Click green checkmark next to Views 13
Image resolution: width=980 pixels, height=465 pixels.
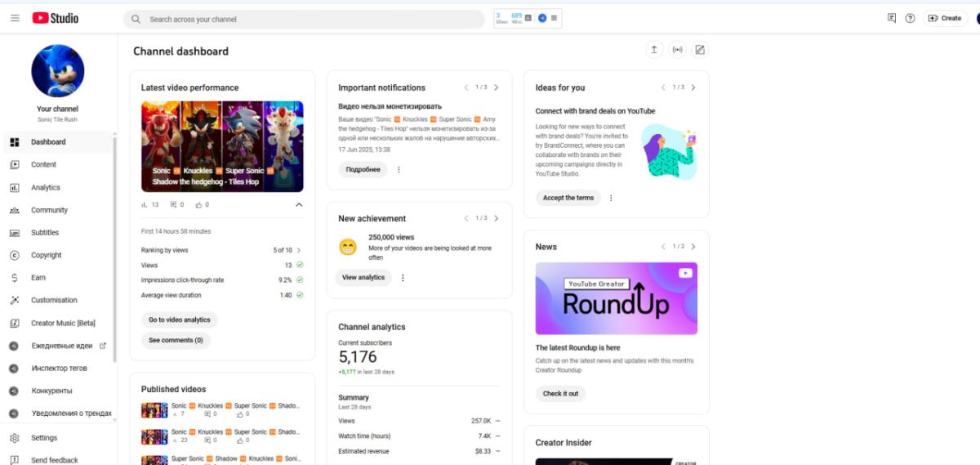[x=300, y=266]
